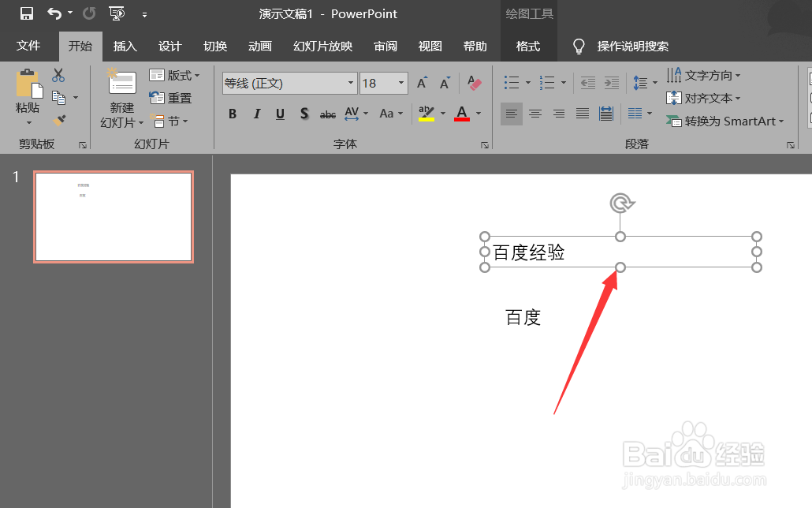The image size is (812, 508).
Task: Open the 段落 paragraph dialog launcher
Action: (791, 145)
